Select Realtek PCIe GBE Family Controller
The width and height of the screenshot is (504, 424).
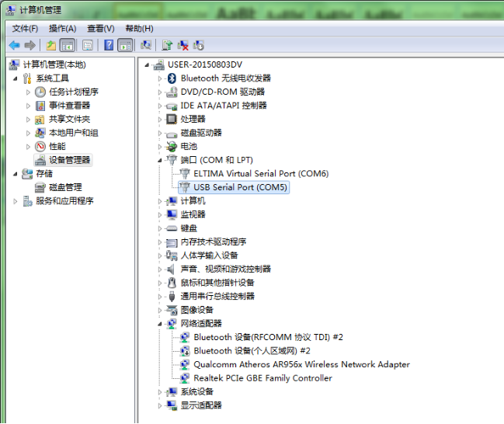click(262, 378)
